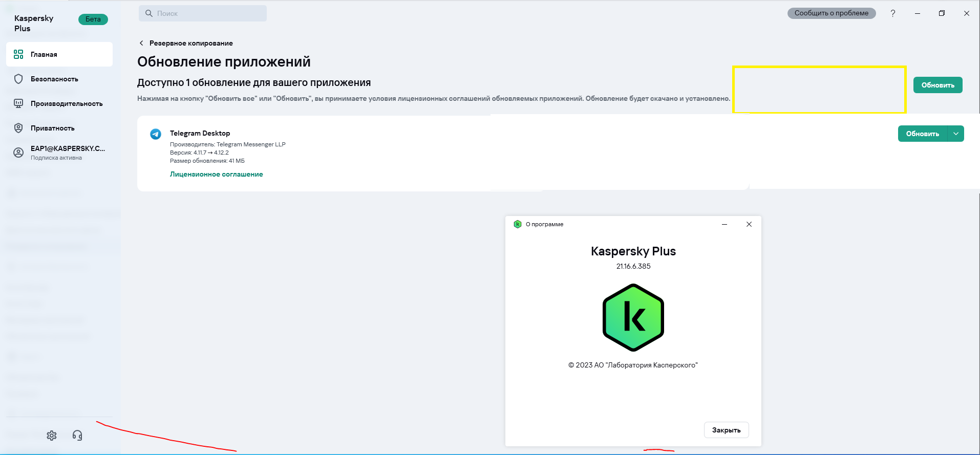
Task: Open help with question mark icon
Action: 893,13
